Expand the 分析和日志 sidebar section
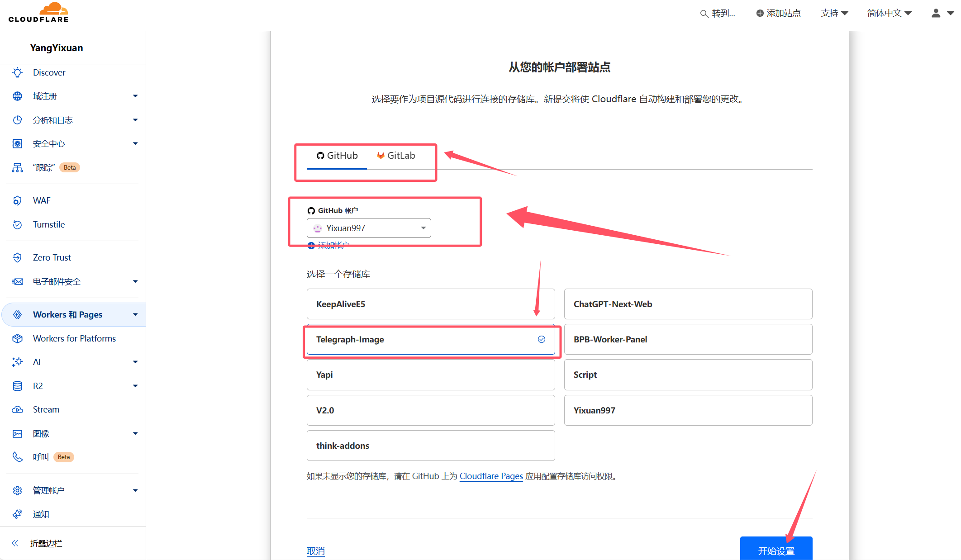 [x=135, y=120]
